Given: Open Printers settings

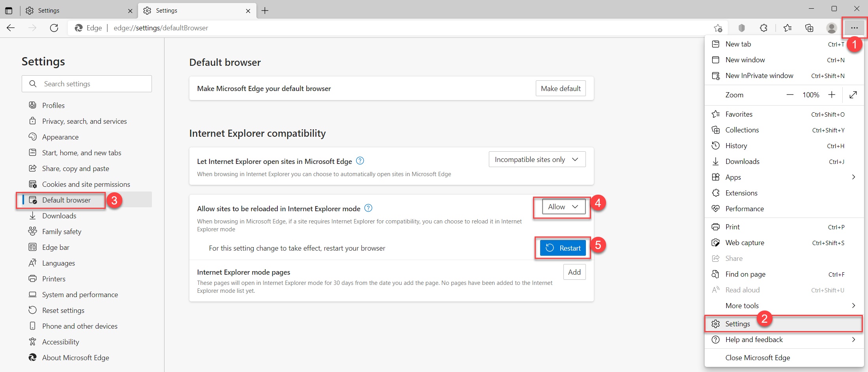Looking at the screenshot, I should (87, 279).
